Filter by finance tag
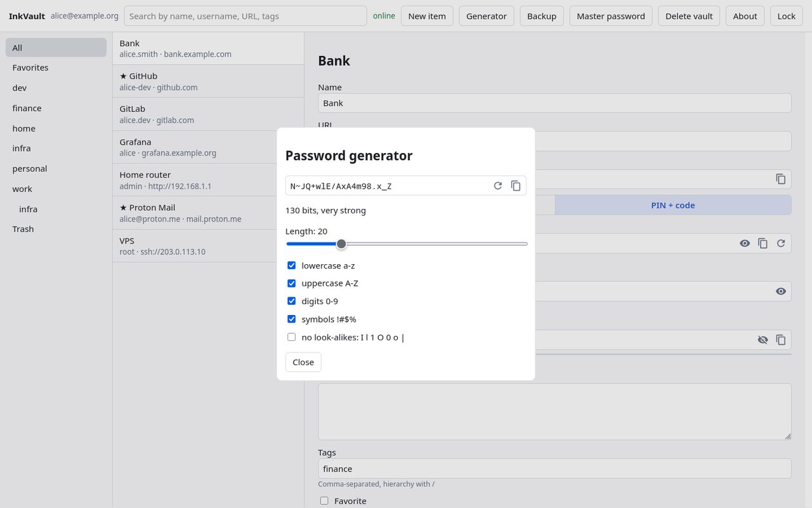 56,108
